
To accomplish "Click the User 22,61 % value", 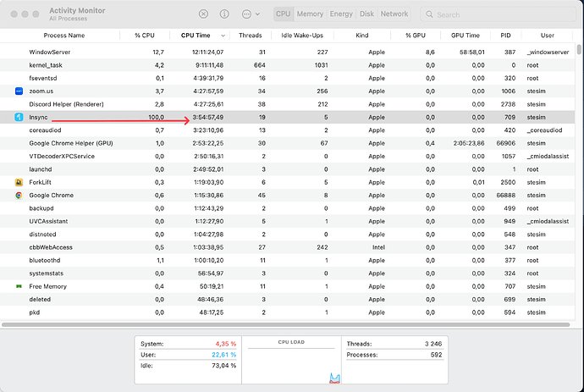I will [223, 355].
